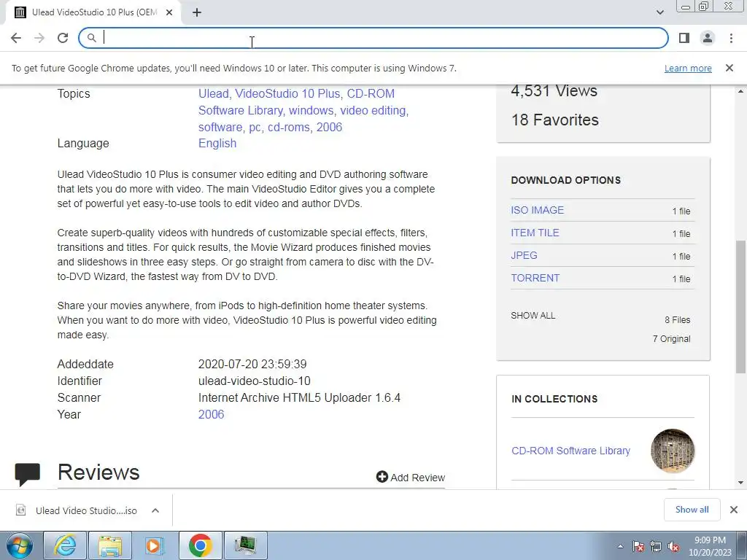The height and width of the screenshot is (560, 747).
Task: Open the monitor application on the taskbar
Action: point(245,545)
